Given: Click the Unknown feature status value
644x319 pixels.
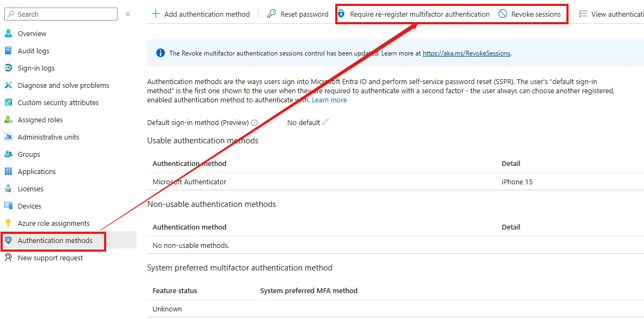Looking at the screenshot, I should [x=167, y=309].
